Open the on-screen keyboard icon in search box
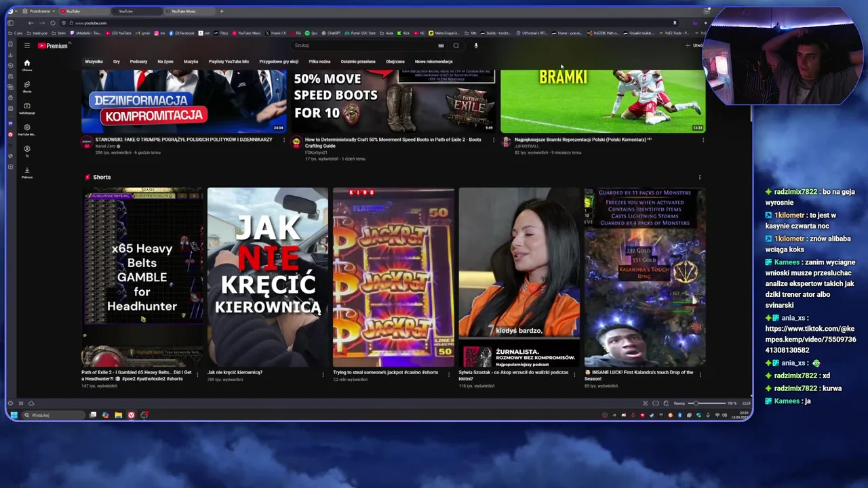Viewport: 868px width, 488px height. [441, 45]
